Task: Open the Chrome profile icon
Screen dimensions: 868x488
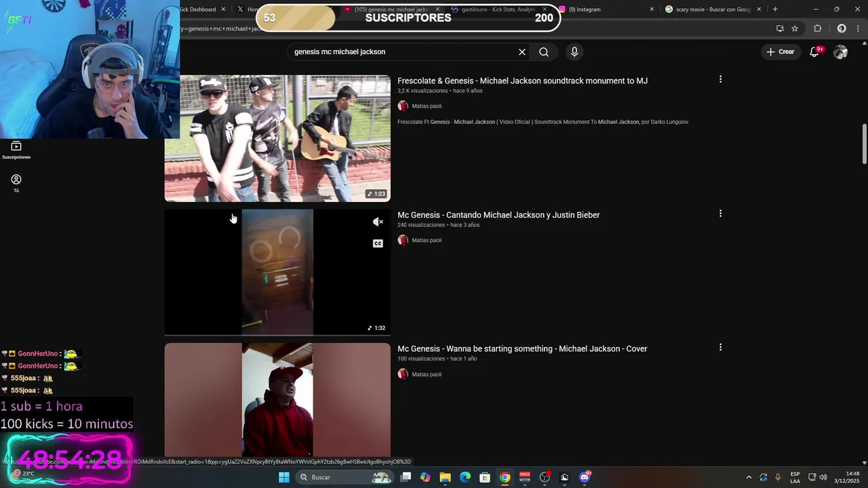Action: pos(842,28)
